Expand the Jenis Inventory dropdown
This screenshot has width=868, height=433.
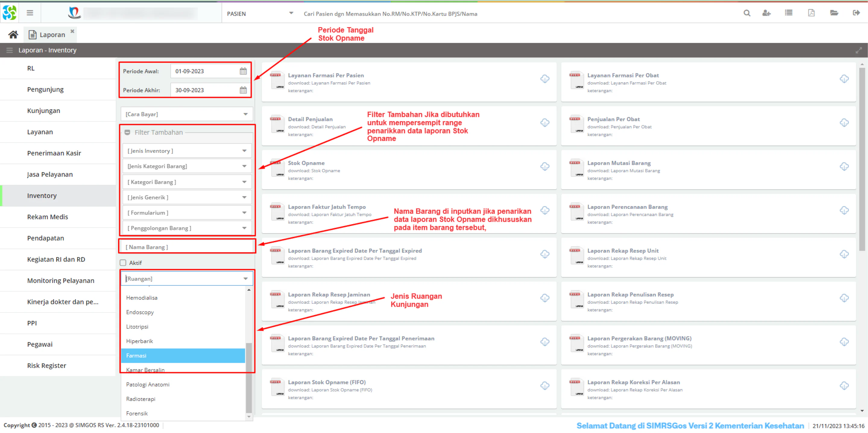[187, 151]
